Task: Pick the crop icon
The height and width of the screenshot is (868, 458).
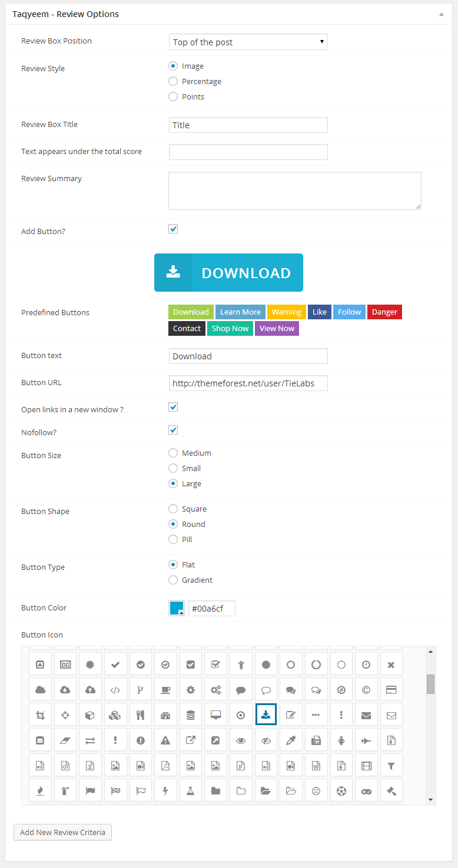Action: [40, 715]
